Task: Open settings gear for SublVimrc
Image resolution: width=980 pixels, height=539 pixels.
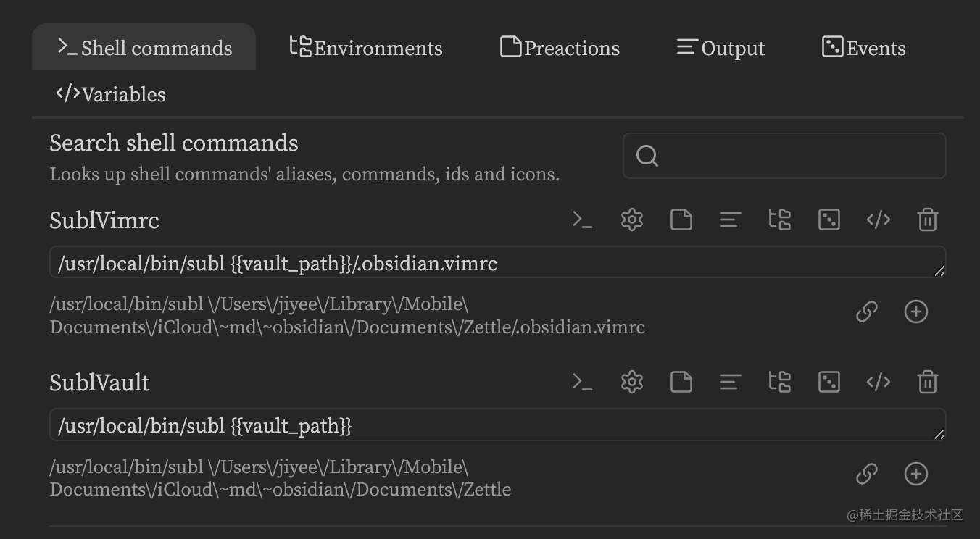Action: point(632,220)
